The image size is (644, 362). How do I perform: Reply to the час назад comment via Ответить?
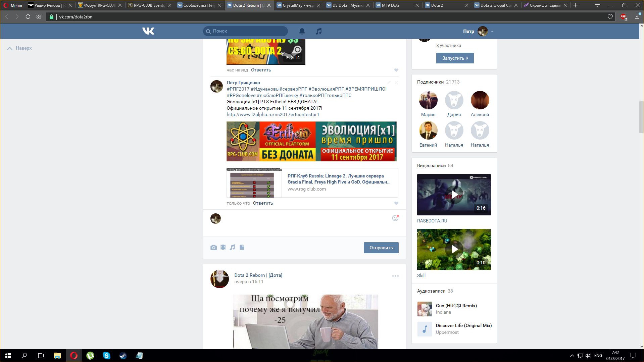(261, 70)
